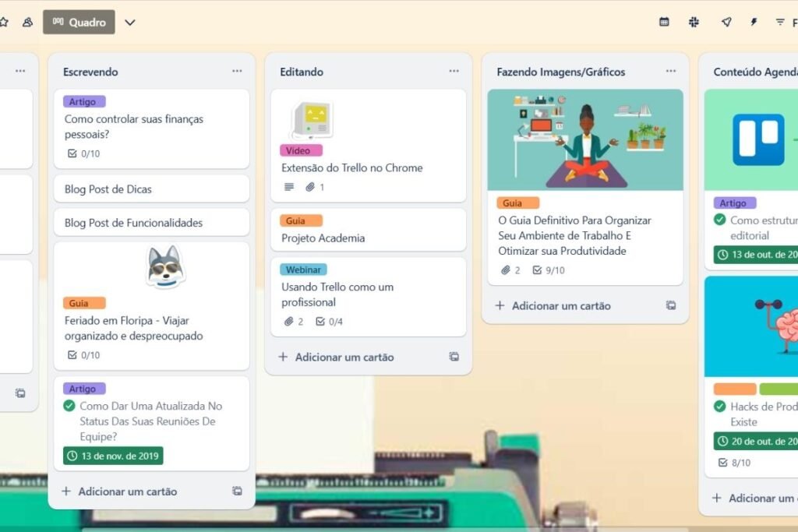Expand the view switcher chevron beside Quadro
Viewport: 798px width, 532px height.
point(130,22)
